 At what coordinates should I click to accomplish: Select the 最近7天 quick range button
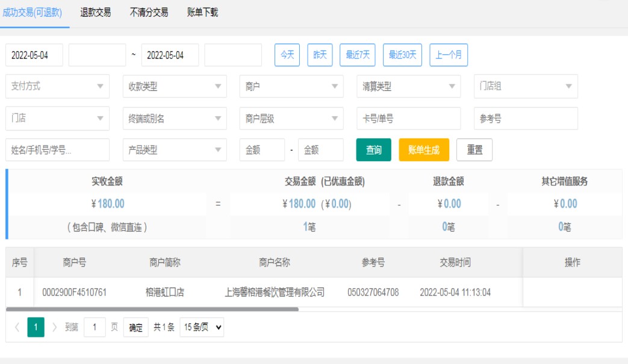[358, 55]
